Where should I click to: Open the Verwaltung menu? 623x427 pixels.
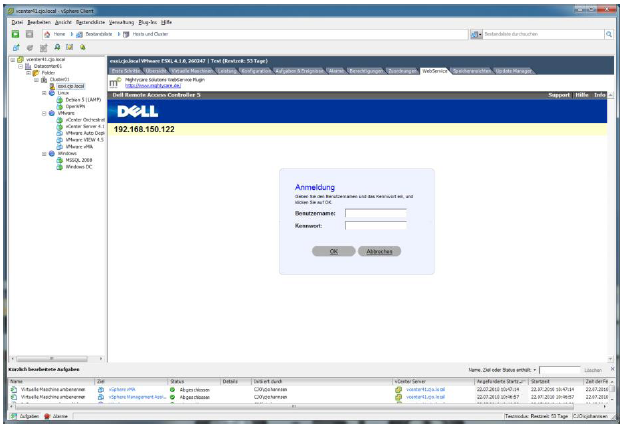pos(122,23)
